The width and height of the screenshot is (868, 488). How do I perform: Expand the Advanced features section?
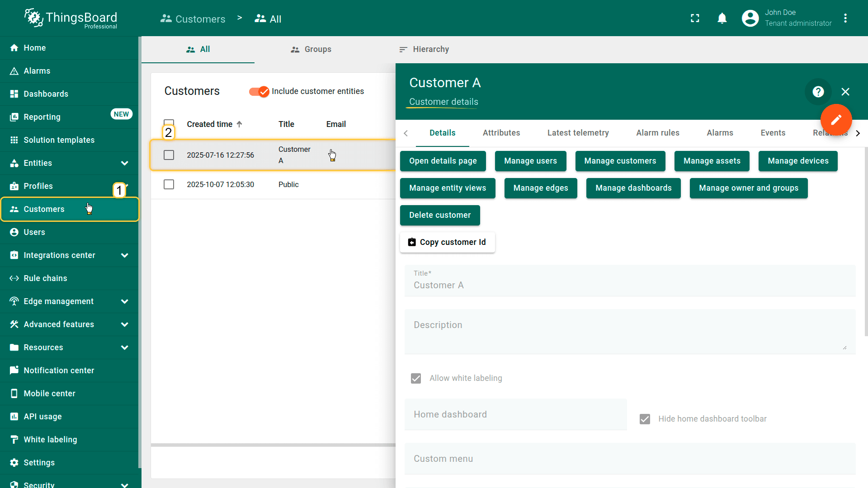point(125,324)
